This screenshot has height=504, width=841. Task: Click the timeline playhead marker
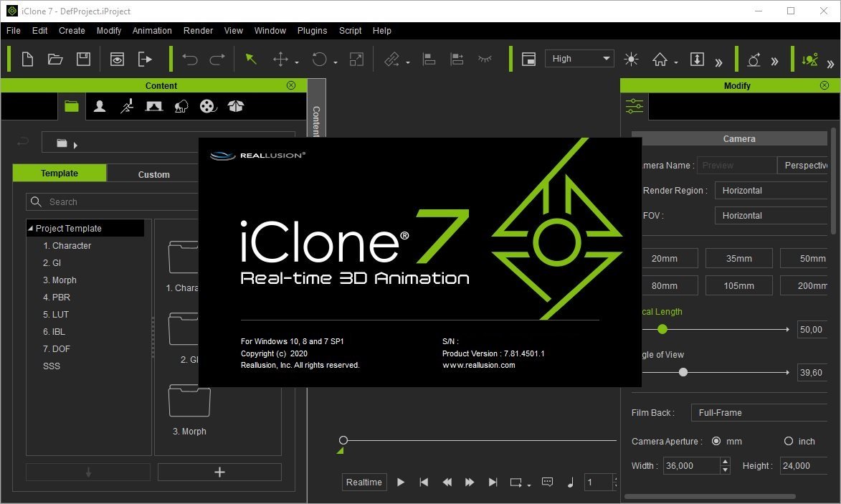coord(343,440)
